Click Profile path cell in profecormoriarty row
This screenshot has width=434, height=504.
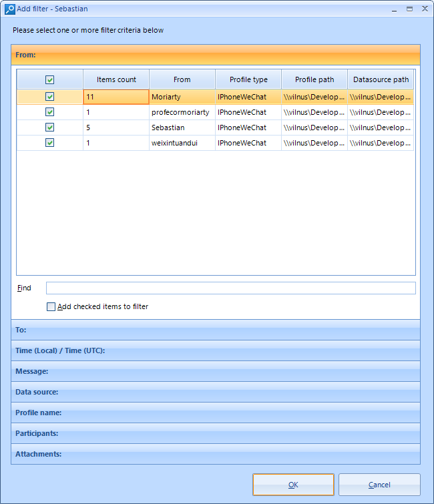314,112
